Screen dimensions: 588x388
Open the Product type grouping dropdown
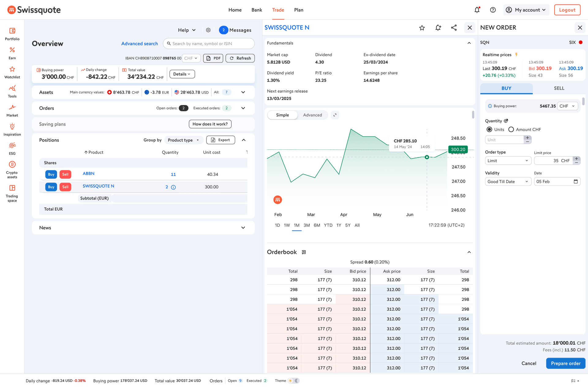pos(183,140)
